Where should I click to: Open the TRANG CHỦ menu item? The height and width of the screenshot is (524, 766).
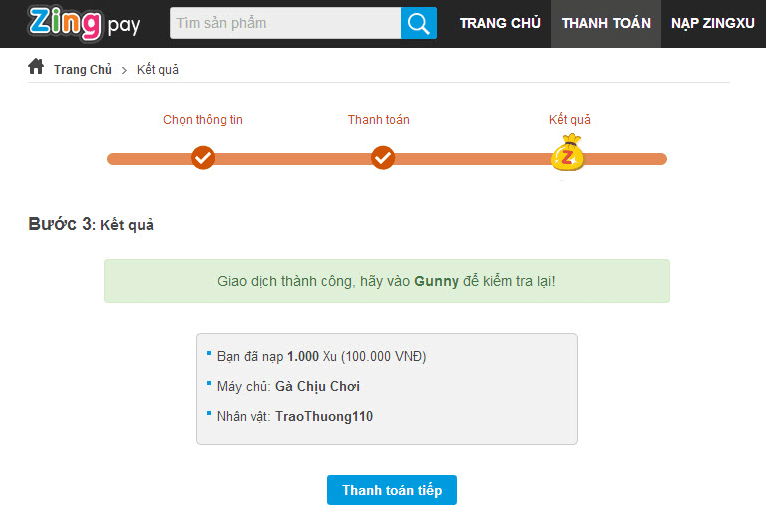point(500,23)
